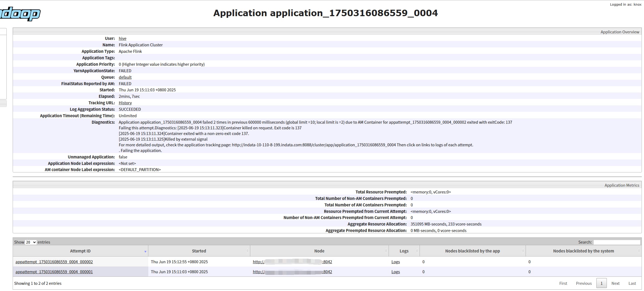The width and height of the screenshot is (644, 291).
Task: Sort by Nodes blacklisted by the app
Action: [472, 251]
